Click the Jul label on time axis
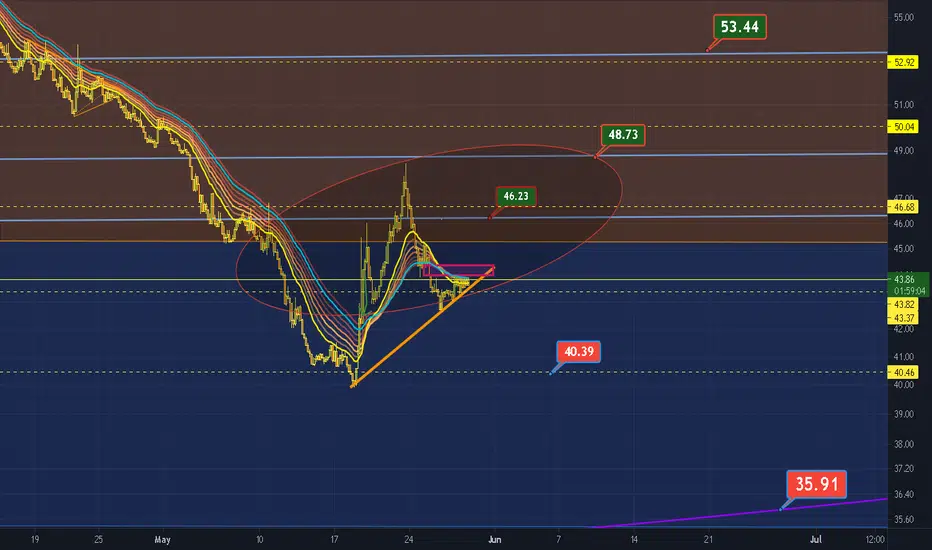The height and width of the screenshot is (550, 932). pos(816,540)
